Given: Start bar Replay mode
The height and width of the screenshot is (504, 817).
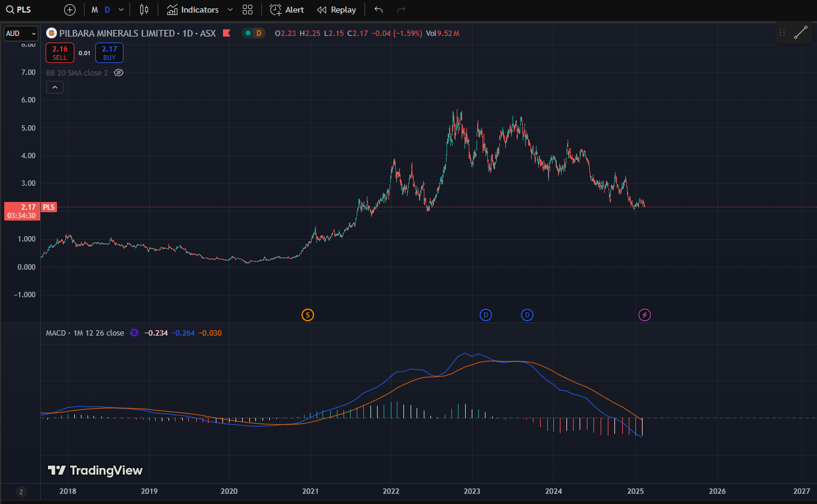Looking at the screenshot, I should (336, 10).
